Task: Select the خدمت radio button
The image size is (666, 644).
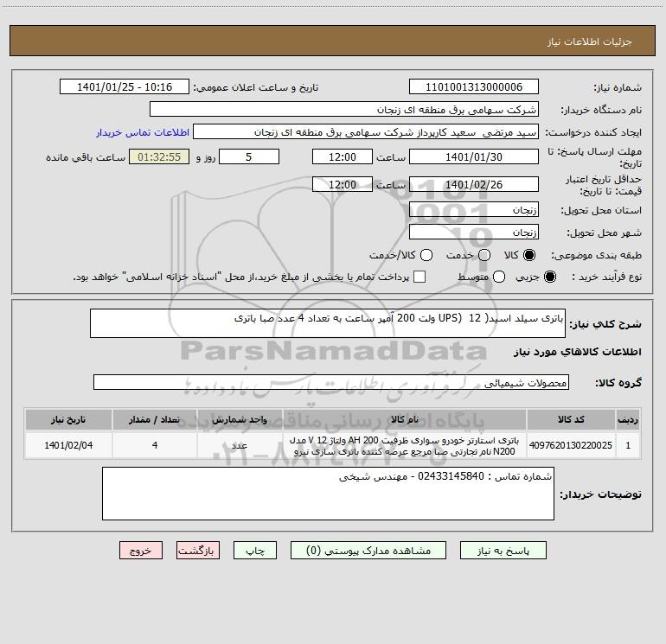Action: coord(484,255)
